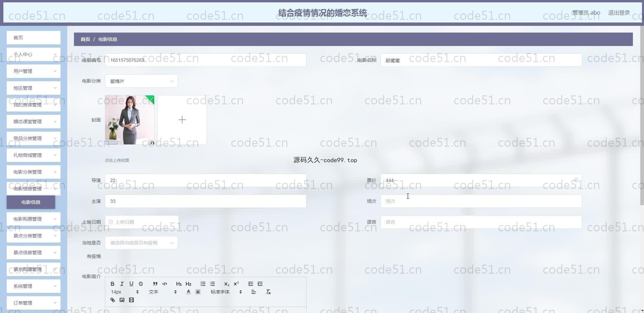This screenshot has height=313, width=644.
Task: Toggle italic formatting in the editor
Action: click(122, 284)
